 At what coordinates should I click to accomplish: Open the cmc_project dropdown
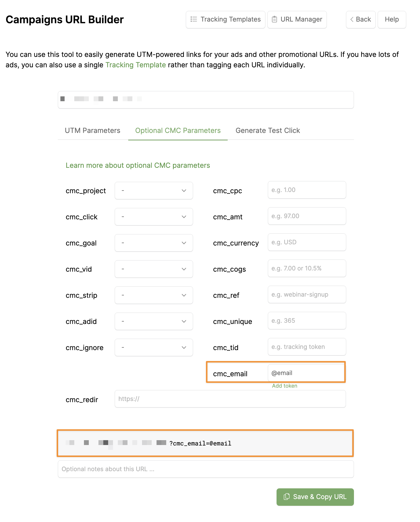[154, 191]
